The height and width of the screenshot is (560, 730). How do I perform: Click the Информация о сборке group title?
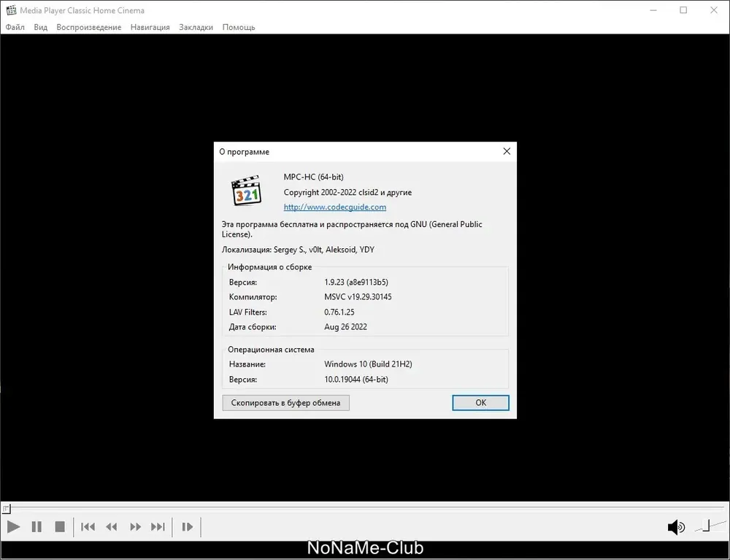click(269, 266)
